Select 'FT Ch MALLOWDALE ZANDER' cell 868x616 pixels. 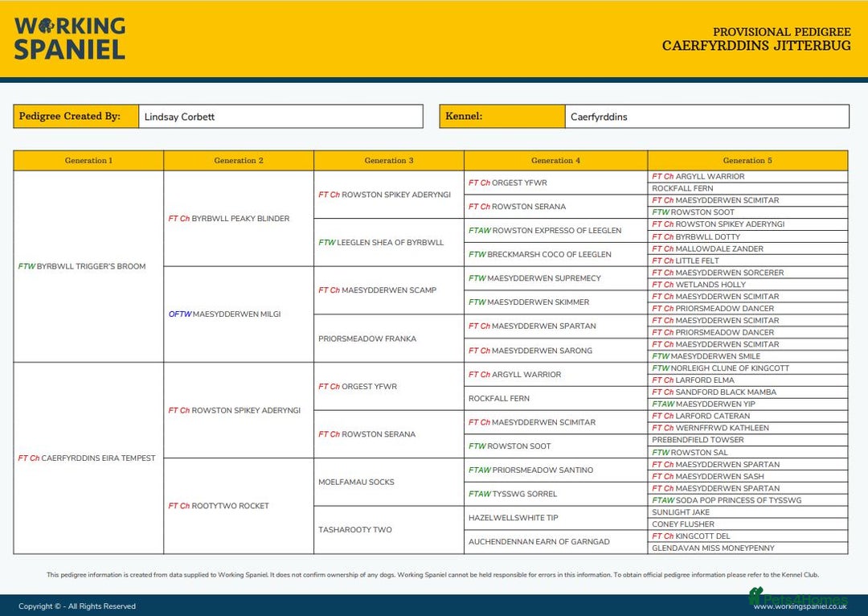[x=747, y=248]
